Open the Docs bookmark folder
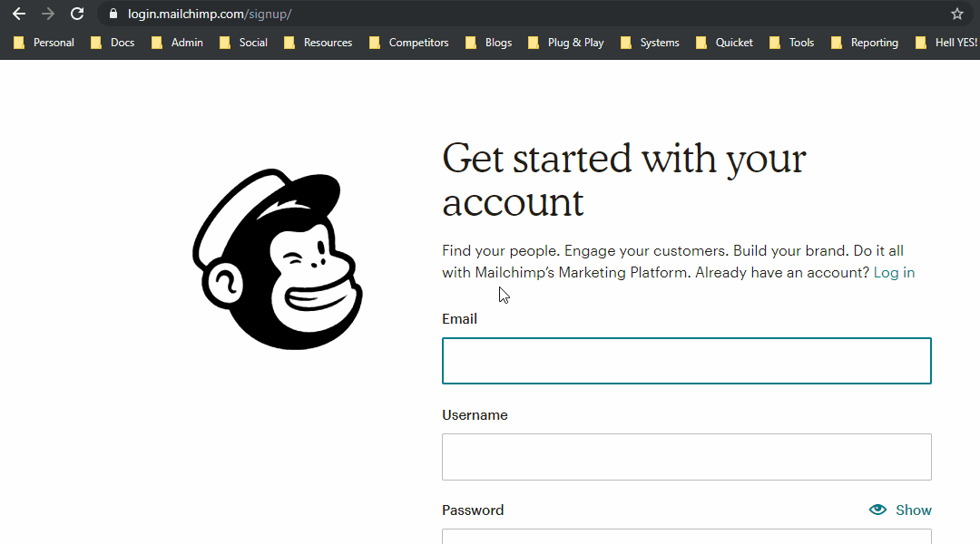980x544 pixels. [x=113, y=43]
